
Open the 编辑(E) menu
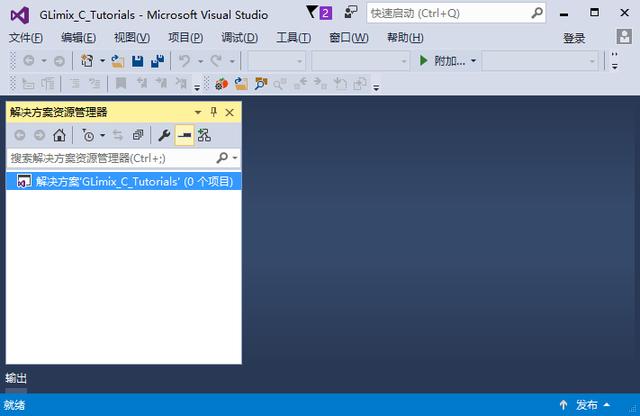(78, 38)
